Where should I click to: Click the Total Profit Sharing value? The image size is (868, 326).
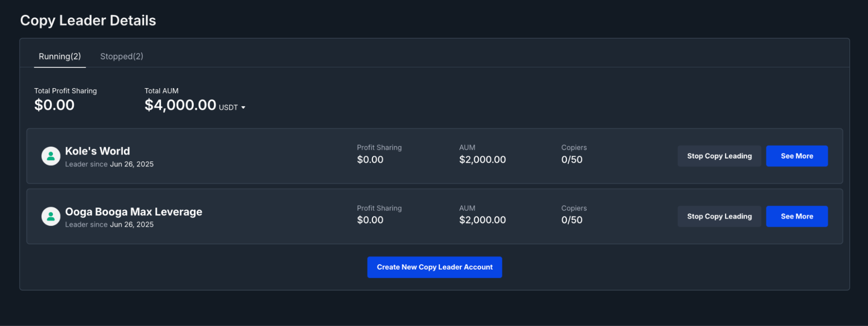click(x=54, y=105)
